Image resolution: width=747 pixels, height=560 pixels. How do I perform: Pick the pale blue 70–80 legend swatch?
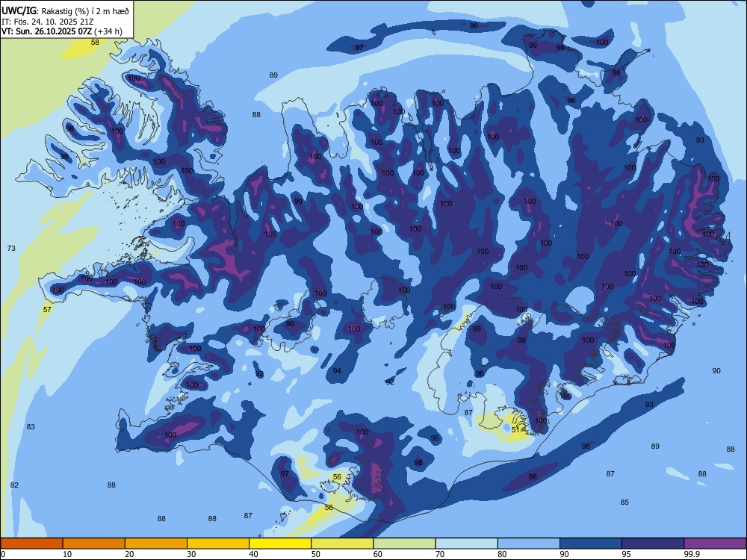click(466, 544)
